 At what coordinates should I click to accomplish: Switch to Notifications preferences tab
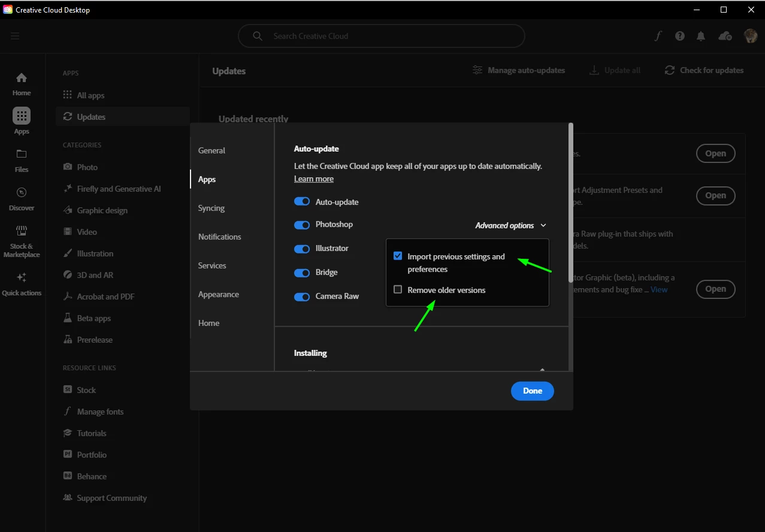(x=220, y=237)
